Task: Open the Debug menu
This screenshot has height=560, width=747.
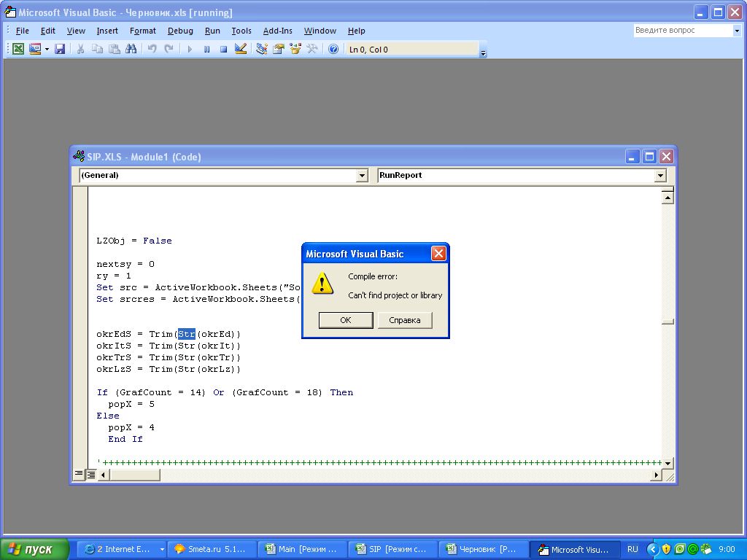Action: [180, 31]
